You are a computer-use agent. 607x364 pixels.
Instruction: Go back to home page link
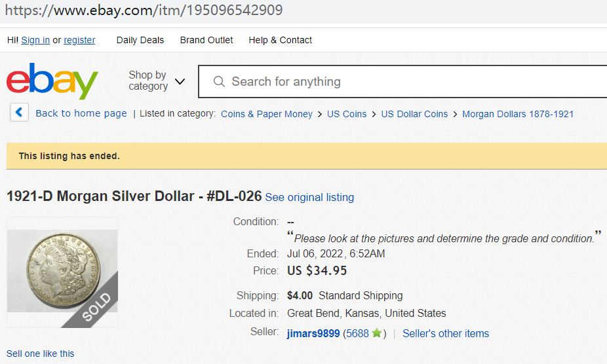[81, 113]
